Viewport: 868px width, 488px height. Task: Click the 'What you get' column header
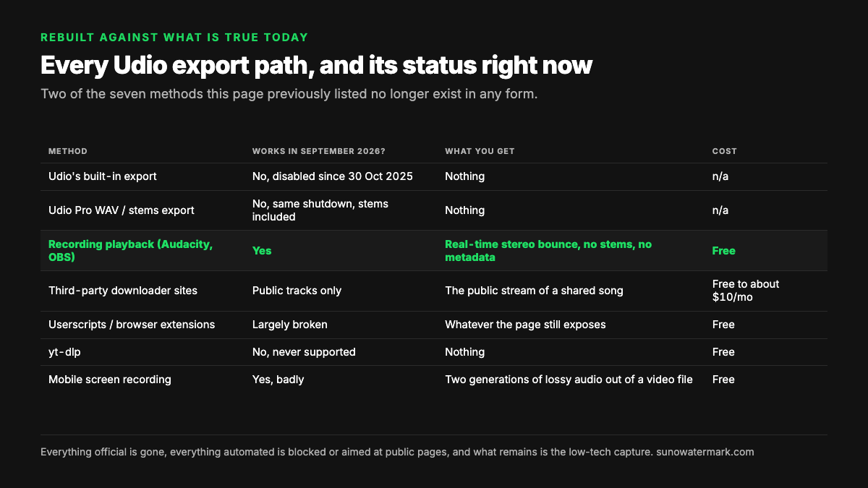(x=480, y=151)
